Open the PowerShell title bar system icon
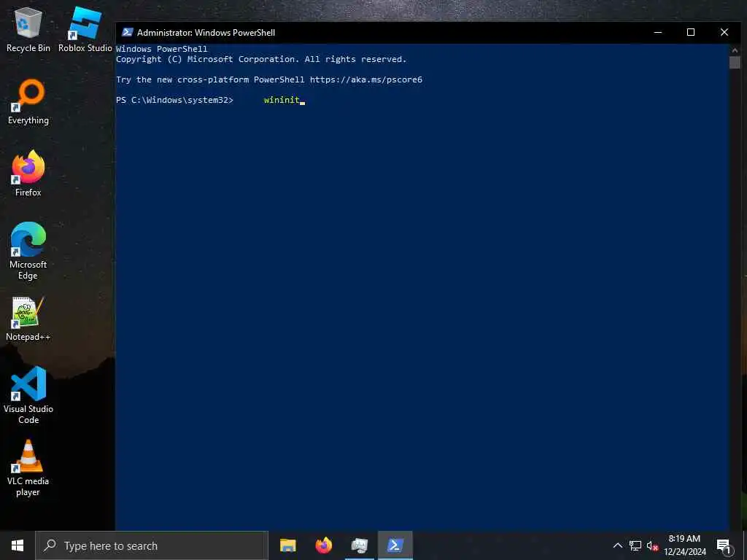747x560 pixels. click(127, 32)
